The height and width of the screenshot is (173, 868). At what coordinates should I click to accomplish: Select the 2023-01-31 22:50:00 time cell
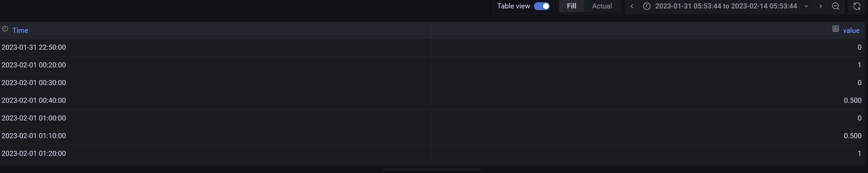pyautogui.click(x=34, y=47)
